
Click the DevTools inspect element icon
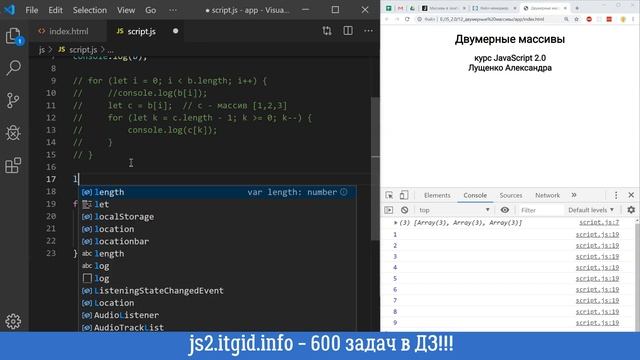point(389,195)
